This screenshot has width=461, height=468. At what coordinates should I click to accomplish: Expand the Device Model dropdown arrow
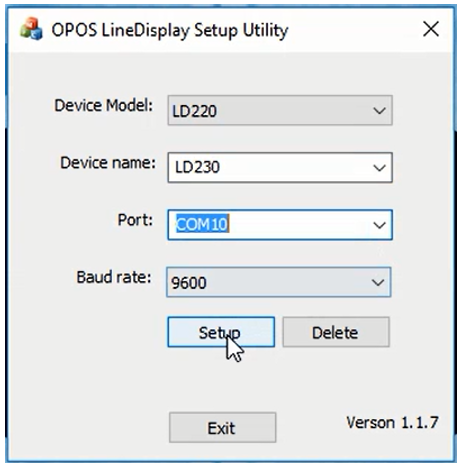click(379, 111)
